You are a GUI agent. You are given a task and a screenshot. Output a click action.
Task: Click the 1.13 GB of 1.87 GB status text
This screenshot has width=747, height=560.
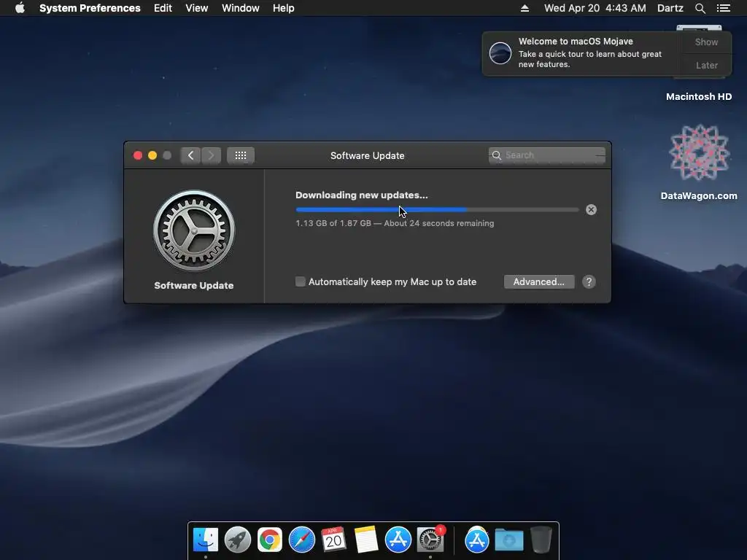pos(395,223)
